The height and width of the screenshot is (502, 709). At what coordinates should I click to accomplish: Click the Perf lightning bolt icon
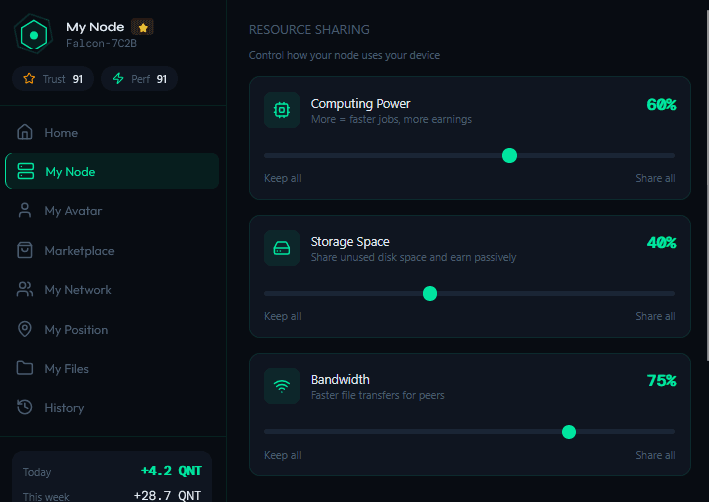point(118,79)
